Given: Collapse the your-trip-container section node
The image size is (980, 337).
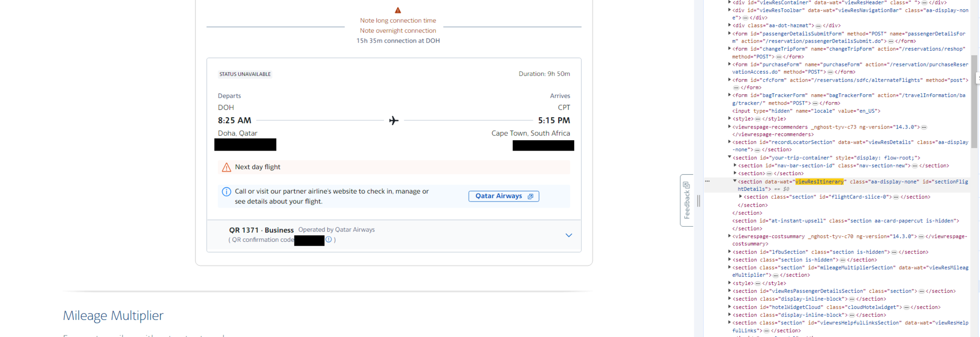Looking at the screenshot, I should click(x=729, y=157).
